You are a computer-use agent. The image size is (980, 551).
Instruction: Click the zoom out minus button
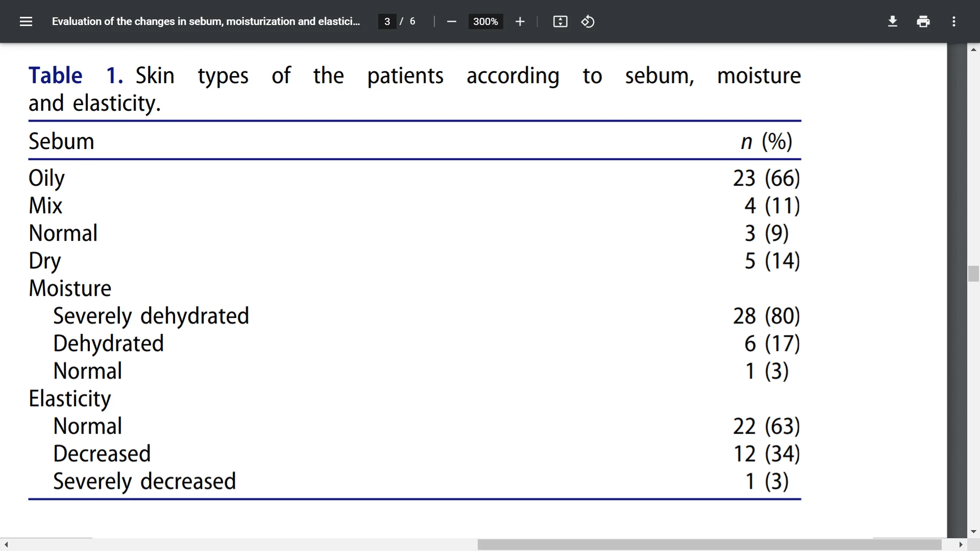click(x=451, y=21)
